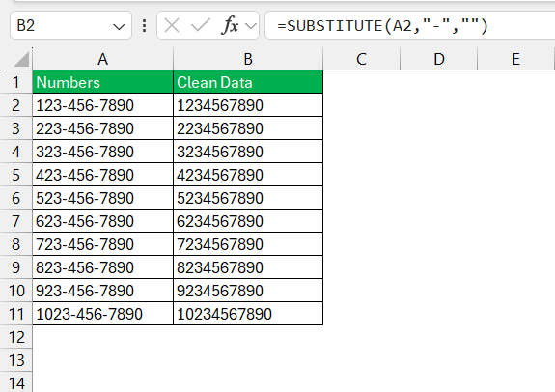Select cell showing 9234567890
Viewport: 555px width, 392px height.
point(248,291)
